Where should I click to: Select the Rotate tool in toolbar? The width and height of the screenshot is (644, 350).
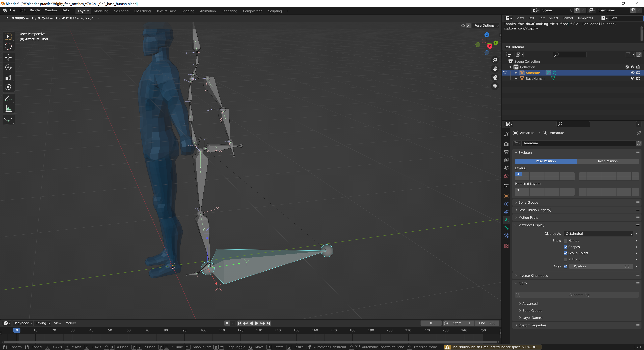[x=8, y=67]
